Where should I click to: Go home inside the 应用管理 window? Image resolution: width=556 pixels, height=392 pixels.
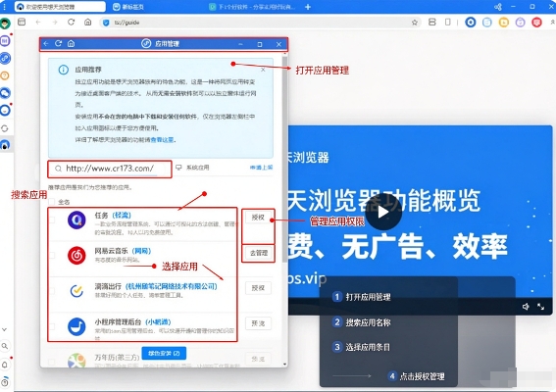71,43
